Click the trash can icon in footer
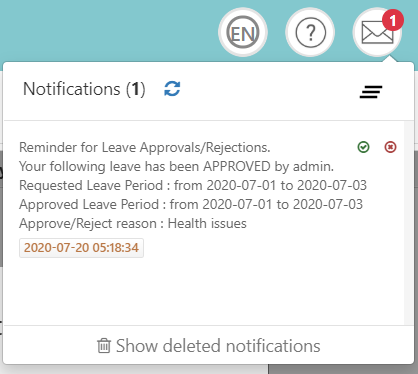 point(104,346)
